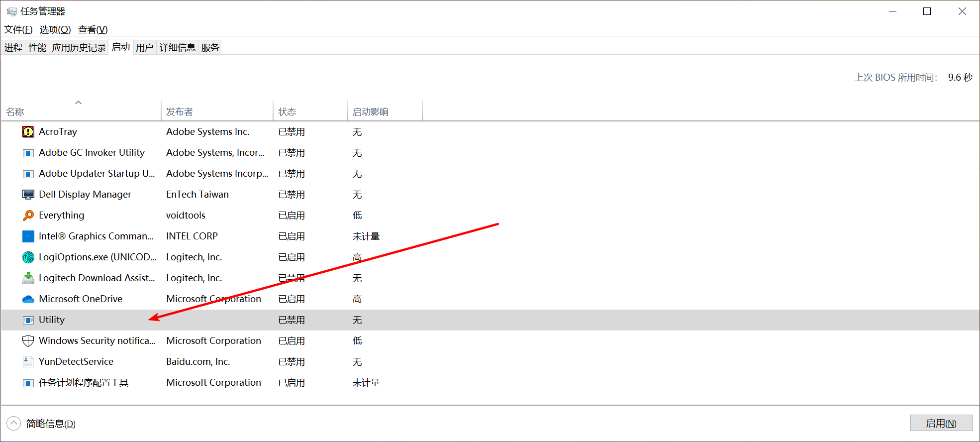
Task: Click the Intel Graphics Command blue icon
Action: [28, 236]
